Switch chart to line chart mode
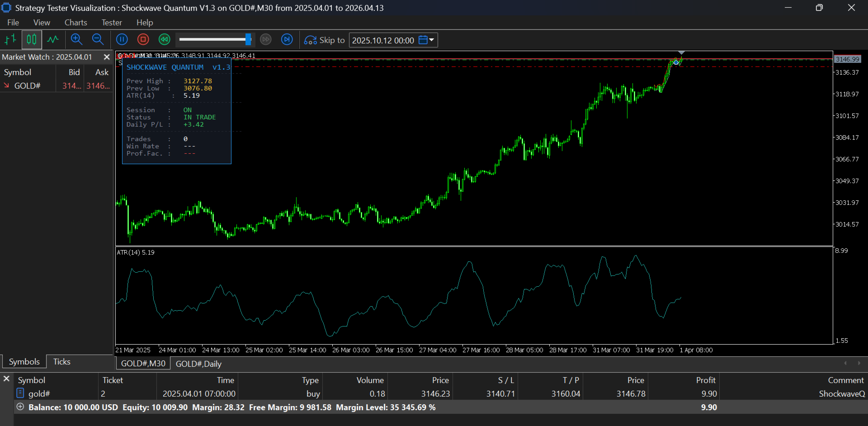Screen dimensions: 868x426 (53, 40)
